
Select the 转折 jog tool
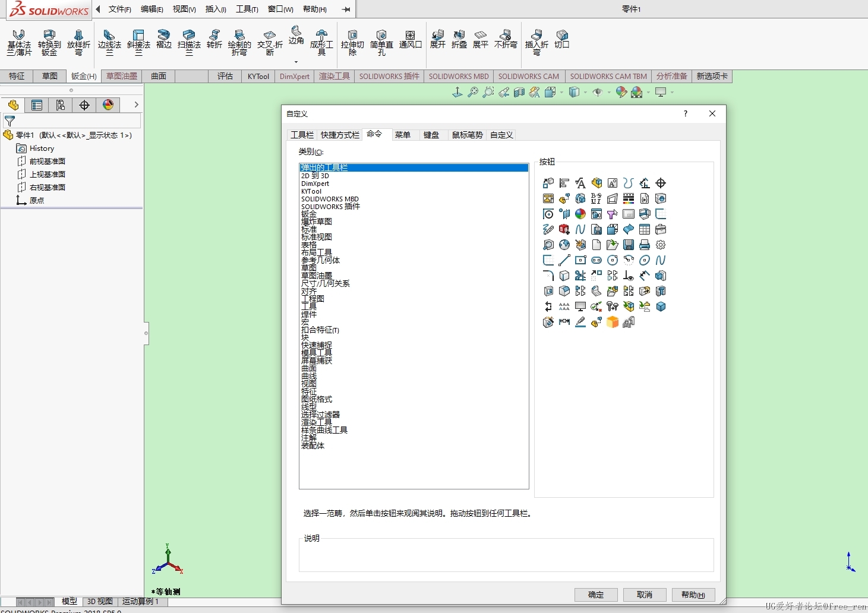click(x=214, y=40)
